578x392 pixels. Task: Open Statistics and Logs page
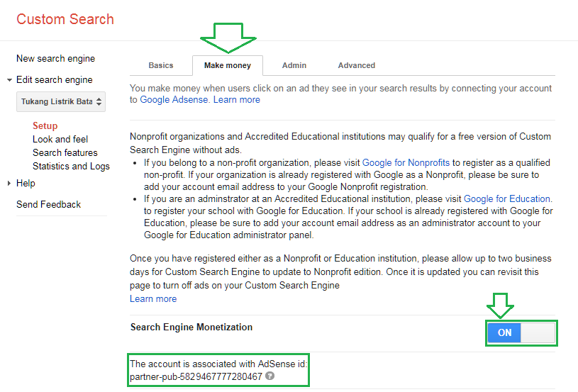tap(71, 167)
